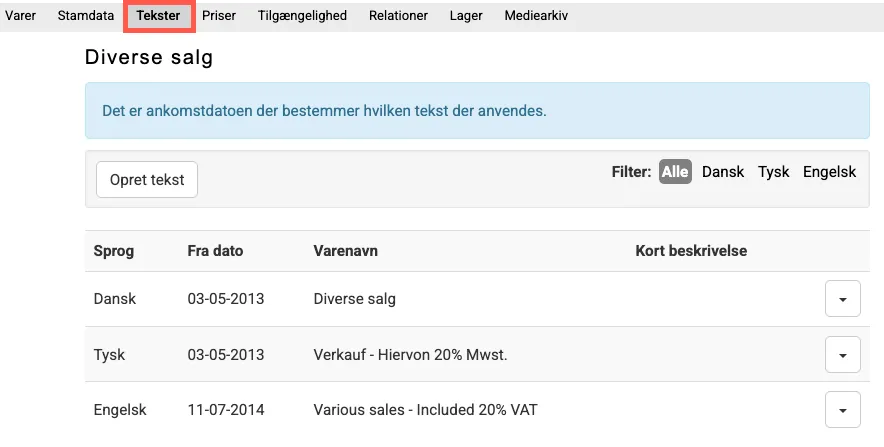Open the dropdown arrow on the Tysk row
Image resolution: width=884 pixels, height=447 pixels.
842,354
